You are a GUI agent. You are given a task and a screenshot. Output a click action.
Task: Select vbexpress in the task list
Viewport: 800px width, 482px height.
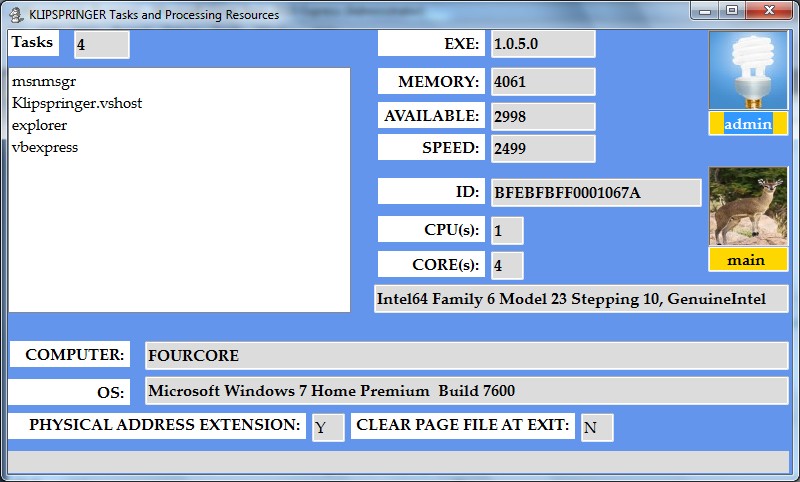tap(45, 147)
